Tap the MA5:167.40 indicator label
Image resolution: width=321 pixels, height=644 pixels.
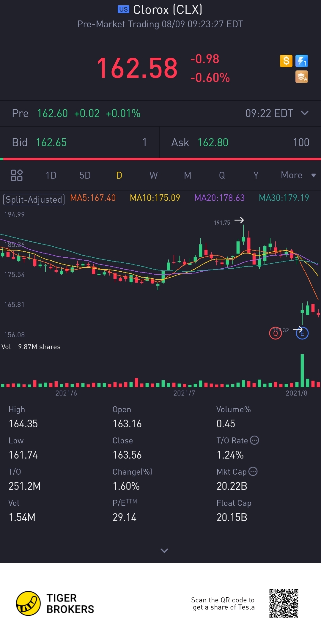pos(93,198)
